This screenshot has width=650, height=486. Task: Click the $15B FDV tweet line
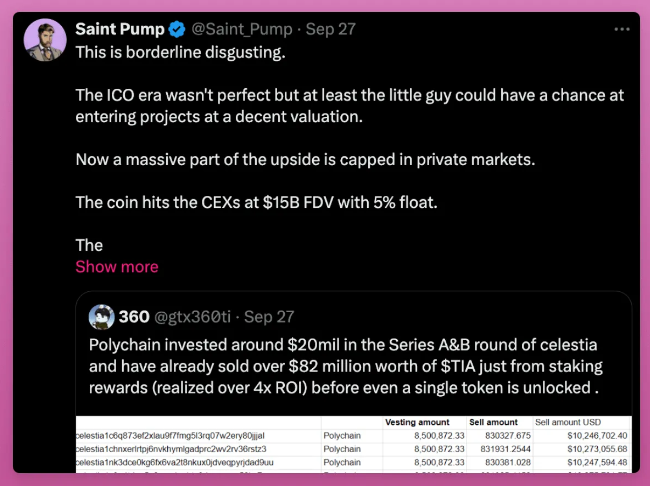(x=257, y=202)
